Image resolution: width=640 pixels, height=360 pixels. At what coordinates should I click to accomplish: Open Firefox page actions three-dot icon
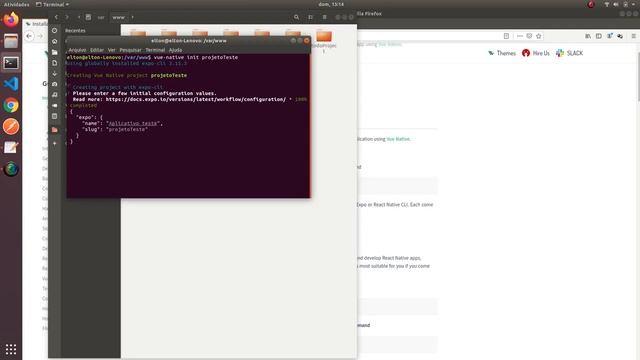520,36
